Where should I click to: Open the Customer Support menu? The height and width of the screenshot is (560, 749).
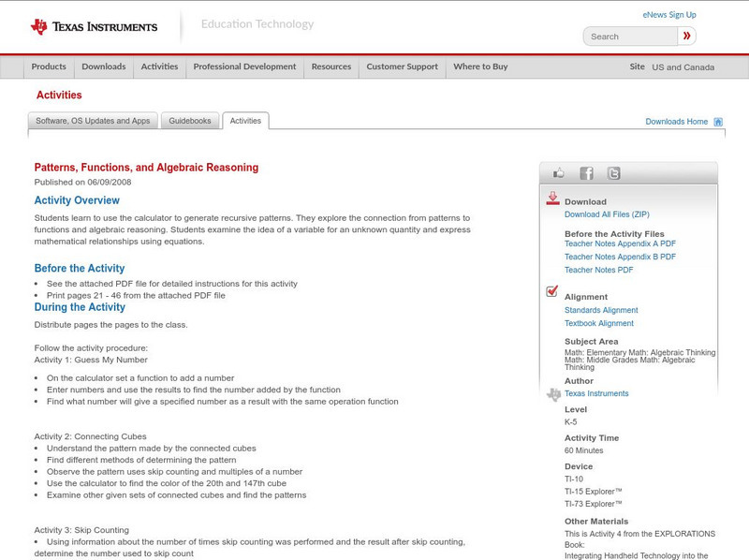[403, 66]
